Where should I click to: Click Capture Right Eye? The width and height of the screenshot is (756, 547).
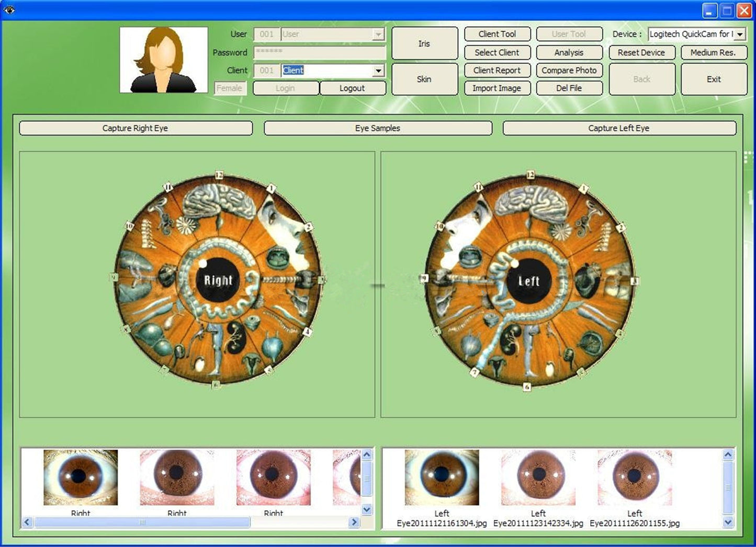coord(136,128)
